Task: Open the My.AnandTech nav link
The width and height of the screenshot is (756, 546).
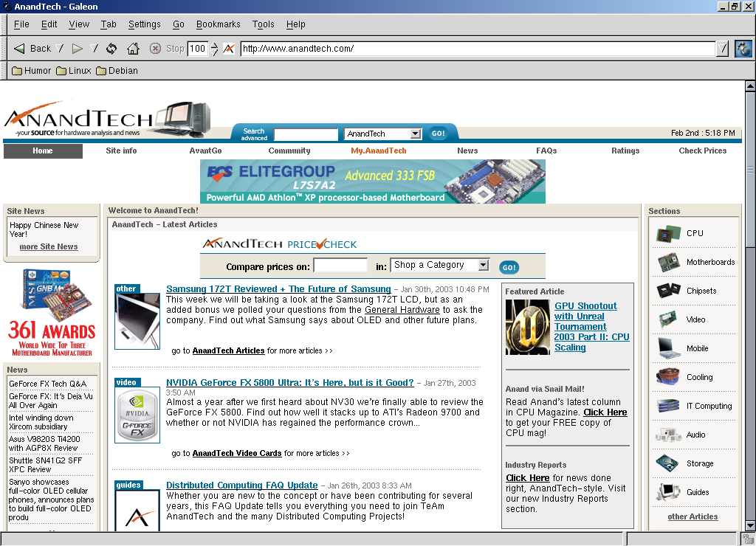Action: 379,151
